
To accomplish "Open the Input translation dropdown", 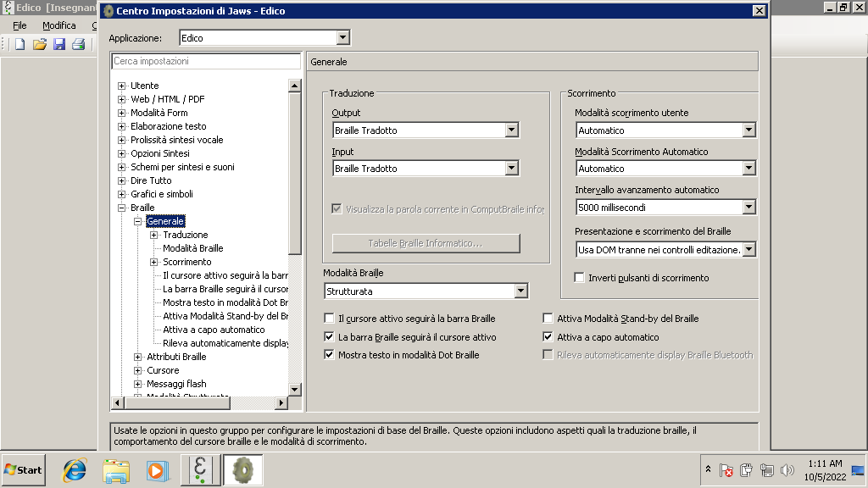I will (511, 169).
